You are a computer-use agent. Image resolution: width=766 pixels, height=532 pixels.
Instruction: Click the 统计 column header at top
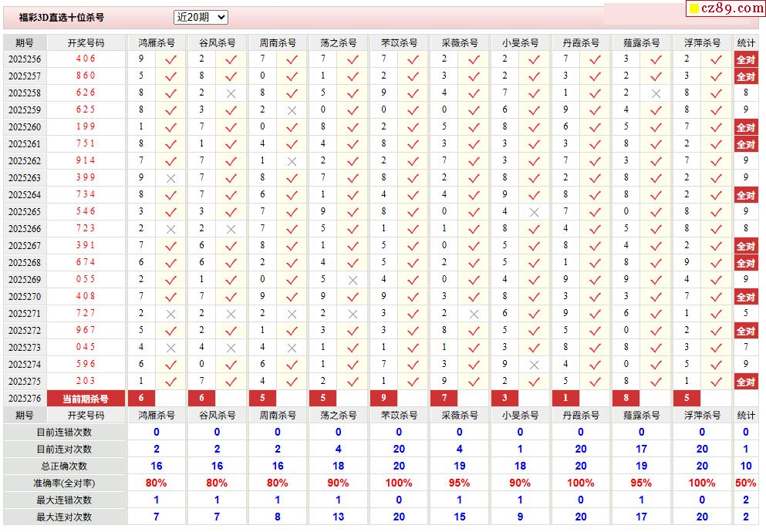(746, 42)
